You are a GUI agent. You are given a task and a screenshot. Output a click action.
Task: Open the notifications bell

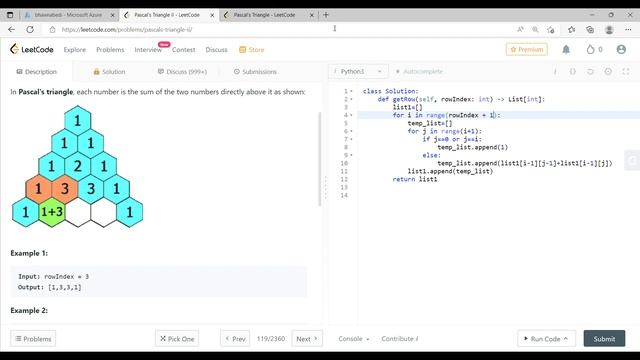[566, 49]
